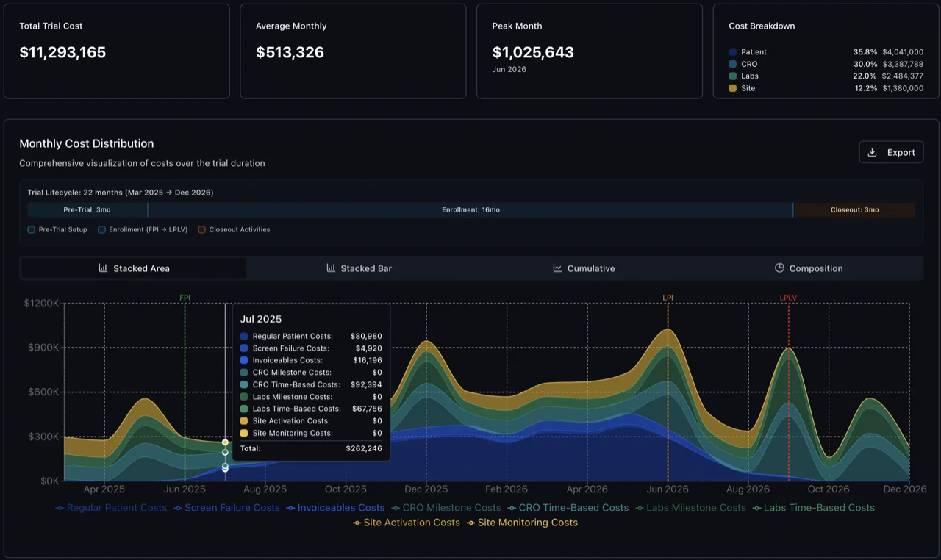Select the Composition pie chart icon
The height and width of the screenshot is (560, 941).
[779, 268]
